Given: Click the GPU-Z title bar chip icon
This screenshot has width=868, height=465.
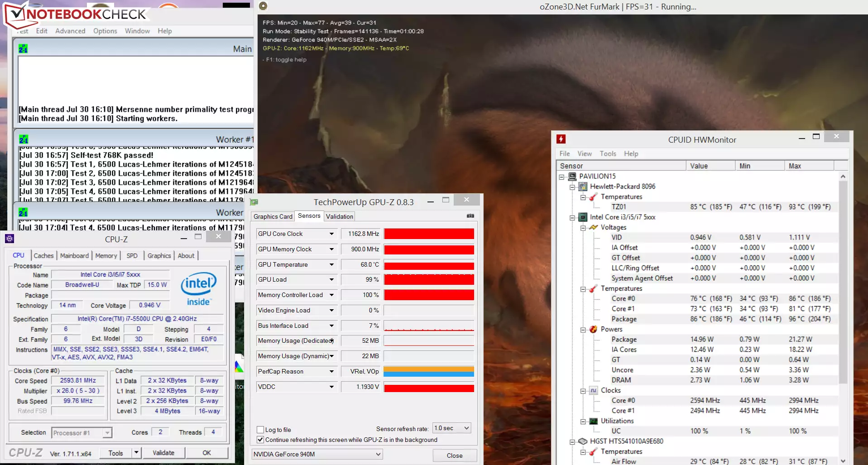Looking at the screenshot, I should point(254,202).
